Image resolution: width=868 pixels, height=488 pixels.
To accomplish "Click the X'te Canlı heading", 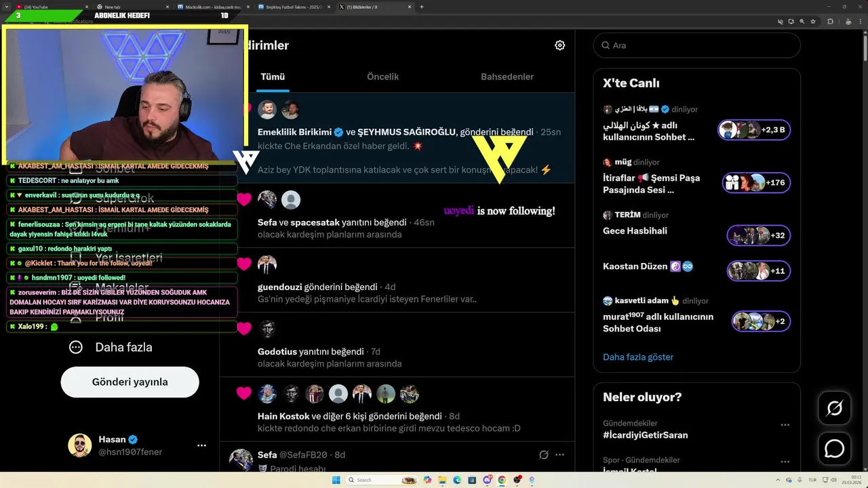I will pyautogui.click(x=631, y=83).
